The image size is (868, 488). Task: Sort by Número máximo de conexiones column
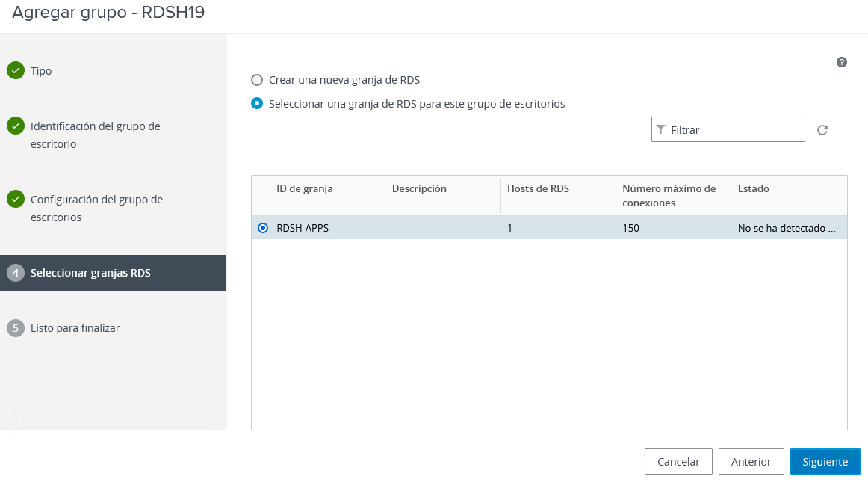point(669,196)
